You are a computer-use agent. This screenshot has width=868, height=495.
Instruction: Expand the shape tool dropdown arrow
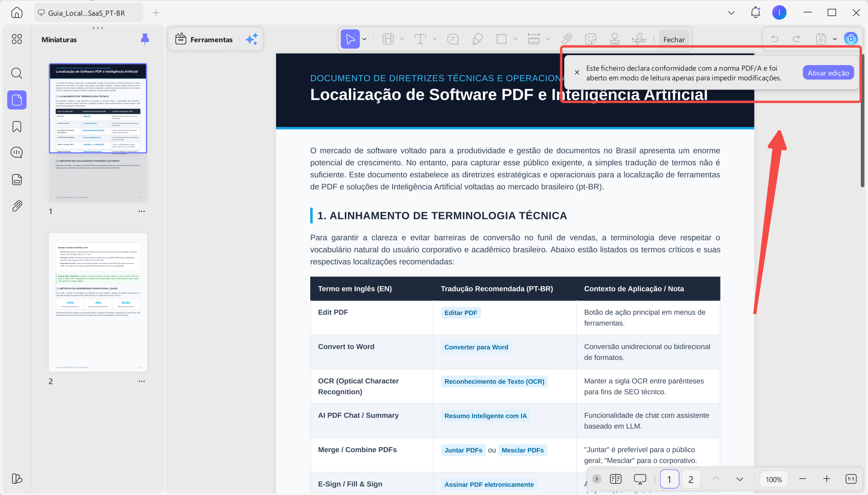(515, 39)
